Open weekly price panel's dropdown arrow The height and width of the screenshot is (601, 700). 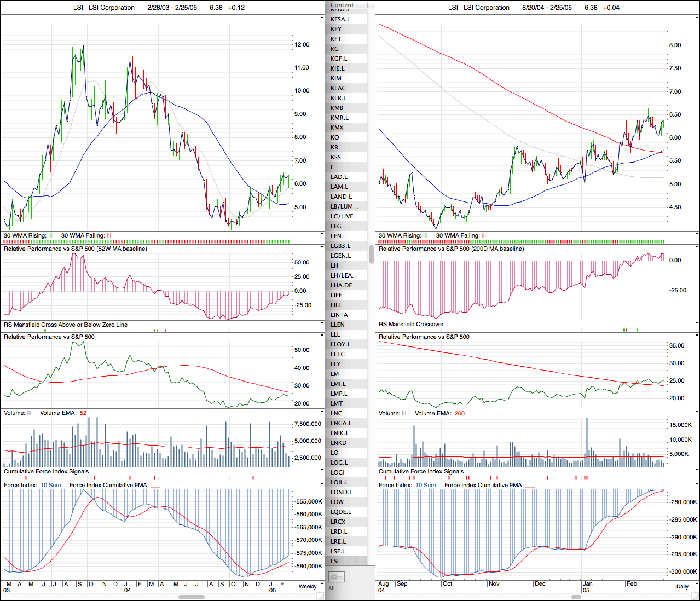pos(322,18)
